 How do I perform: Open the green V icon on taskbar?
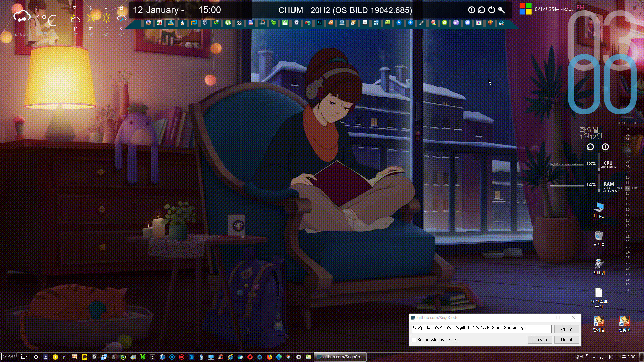tap(143, 357)
